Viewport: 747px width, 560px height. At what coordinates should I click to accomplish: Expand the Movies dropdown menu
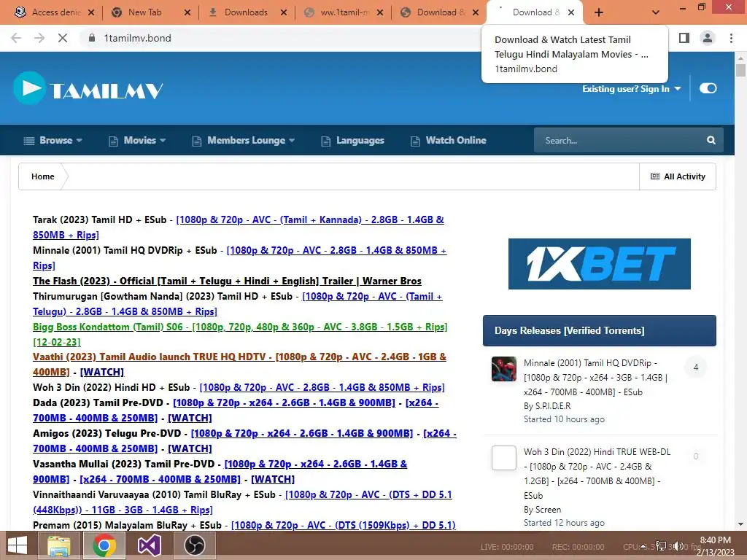click(137, 140)
